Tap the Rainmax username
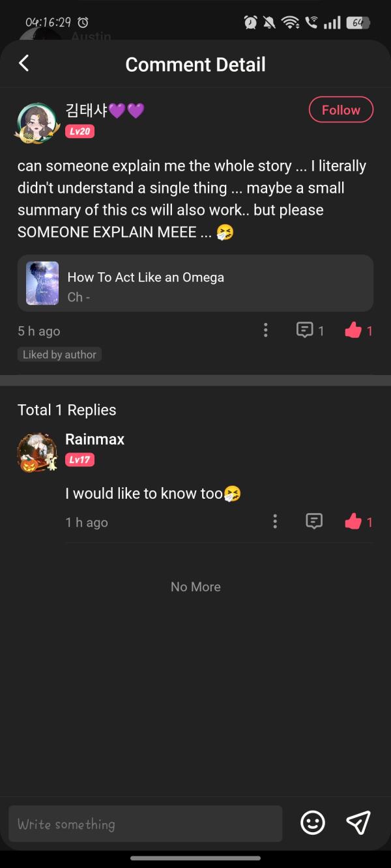 pos(95,440)
